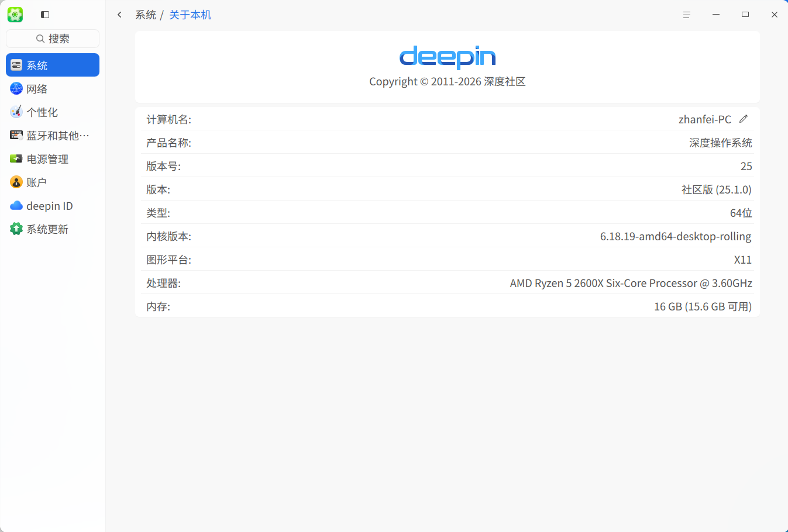788x532 pixels.
Task: Click the AMD Ryzen 5 2600X processor value
Action: pos(631,283)
